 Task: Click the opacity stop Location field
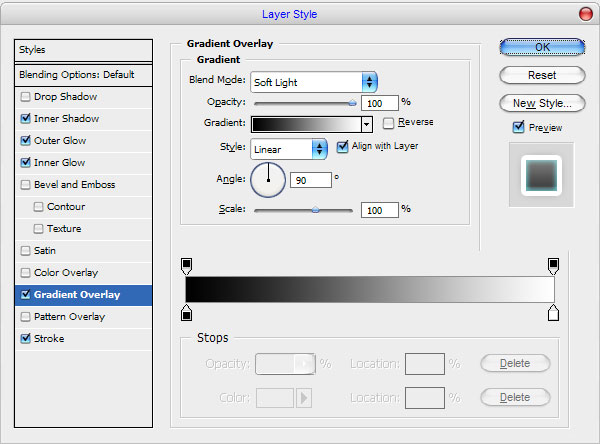pyautogui.click(x=425, y=364)
